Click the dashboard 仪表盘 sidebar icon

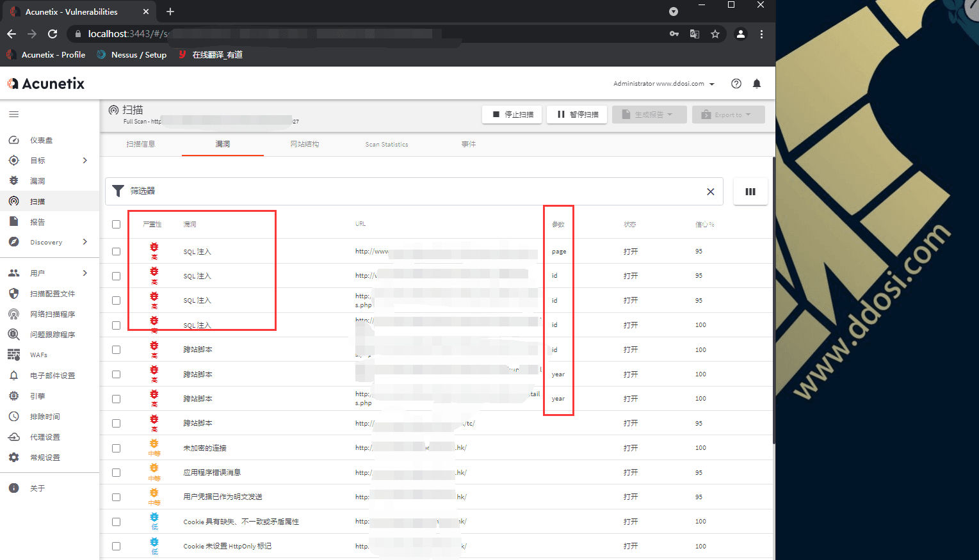point(13,140)
